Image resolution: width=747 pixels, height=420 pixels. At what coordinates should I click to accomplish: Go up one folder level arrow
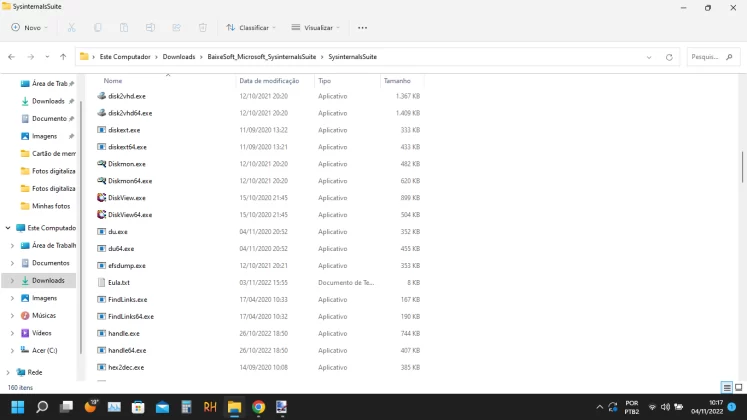click(x=63, y=57)
